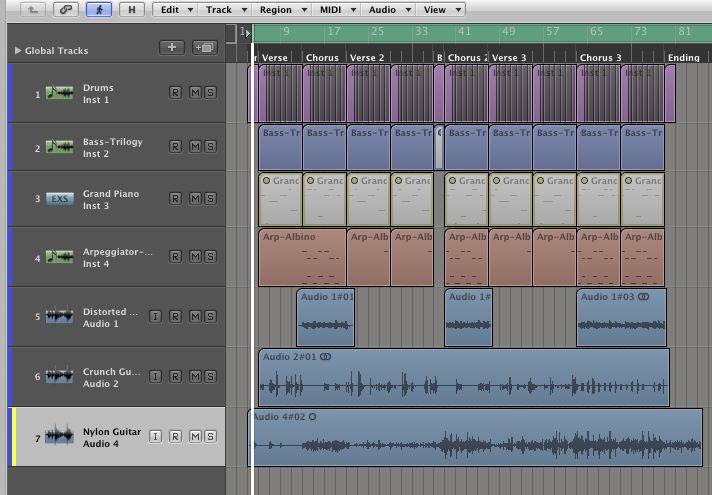712x495 pixels.
Task: Select the Grand Piano track name
Action: (x=111, y=193)
